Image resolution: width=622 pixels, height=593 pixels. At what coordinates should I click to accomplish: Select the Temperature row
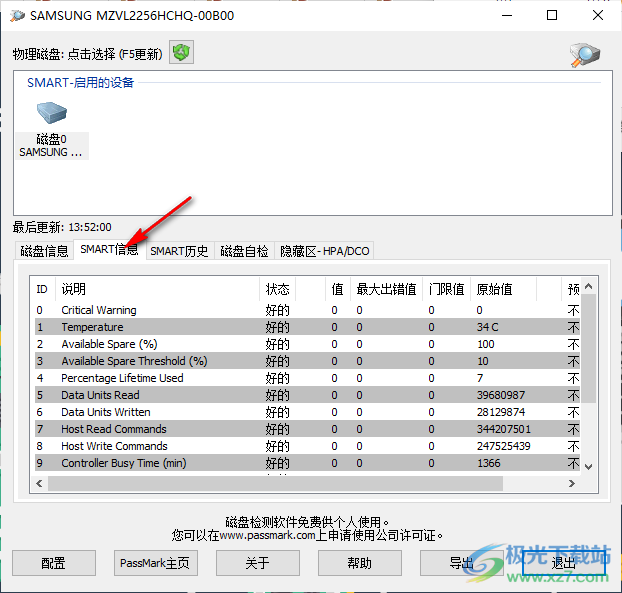[307, 327]
